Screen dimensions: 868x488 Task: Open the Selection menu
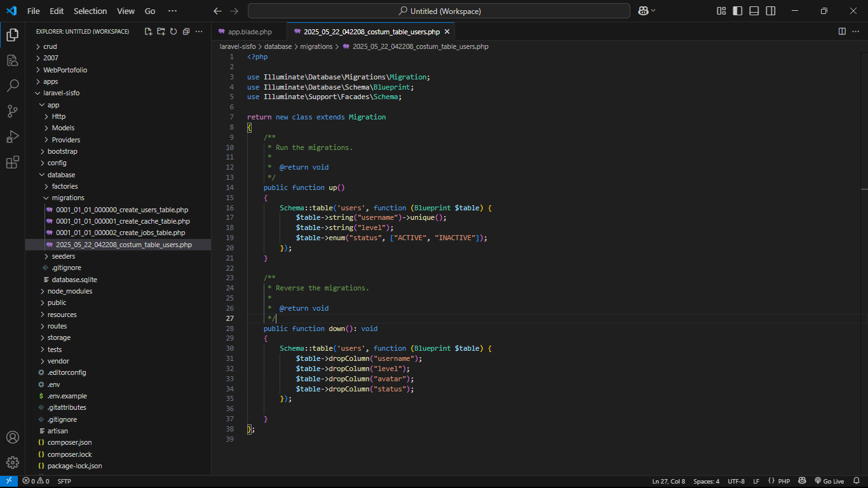coord(90,11)
